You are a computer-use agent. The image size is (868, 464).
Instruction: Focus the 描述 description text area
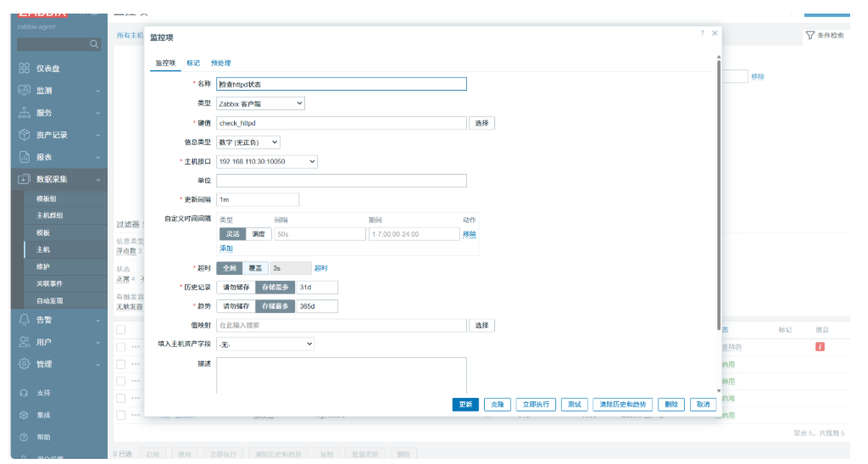tap(342, 376)
